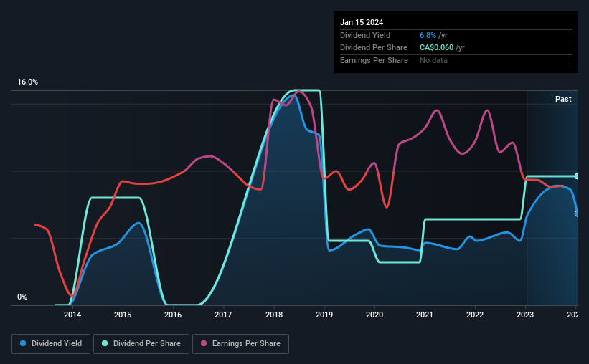
Task: Select the 2018 axis label
Action: click(x=274, y=315)
